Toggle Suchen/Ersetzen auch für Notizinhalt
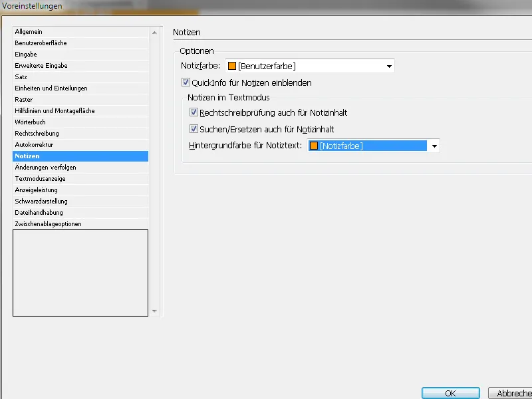The width and height of the screenshot is (532, 399). (x=194, y=130)
